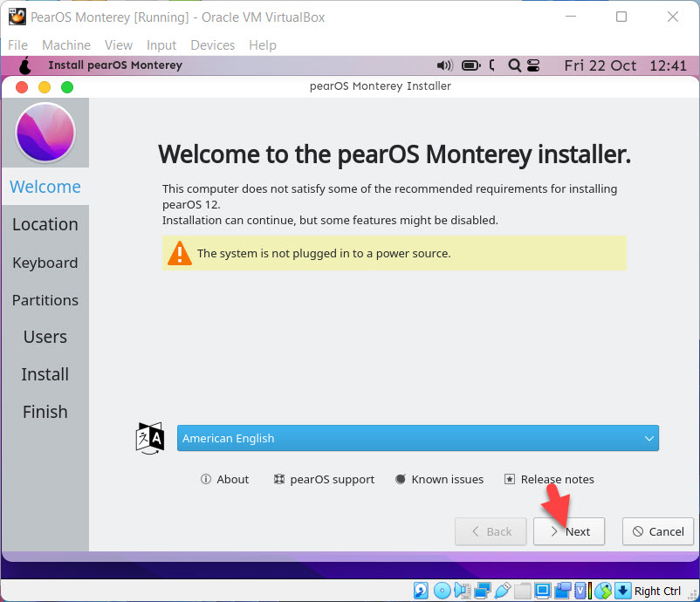Open the optical disc status icon
700x602 pixels.
(x=442, y=591)
